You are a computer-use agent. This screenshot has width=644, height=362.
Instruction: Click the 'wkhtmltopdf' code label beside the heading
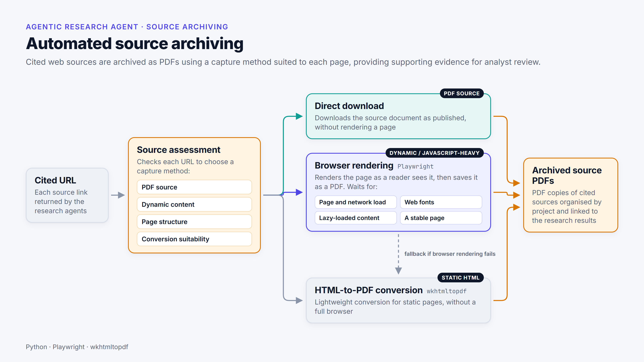(x=447, y=291)
